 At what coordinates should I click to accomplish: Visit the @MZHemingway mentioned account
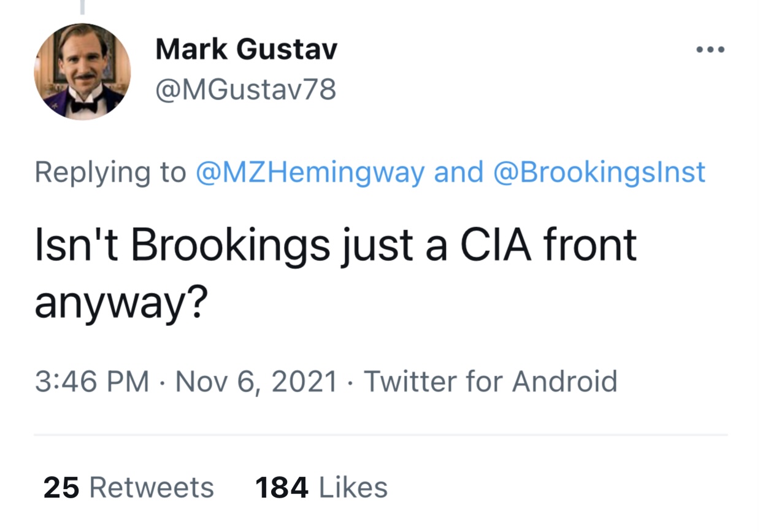pyautogui.click(x=310, y=172)
